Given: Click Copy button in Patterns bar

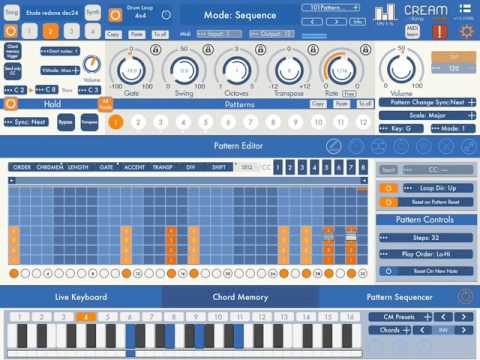Looking at the screenshot, I should coord(318,104).
